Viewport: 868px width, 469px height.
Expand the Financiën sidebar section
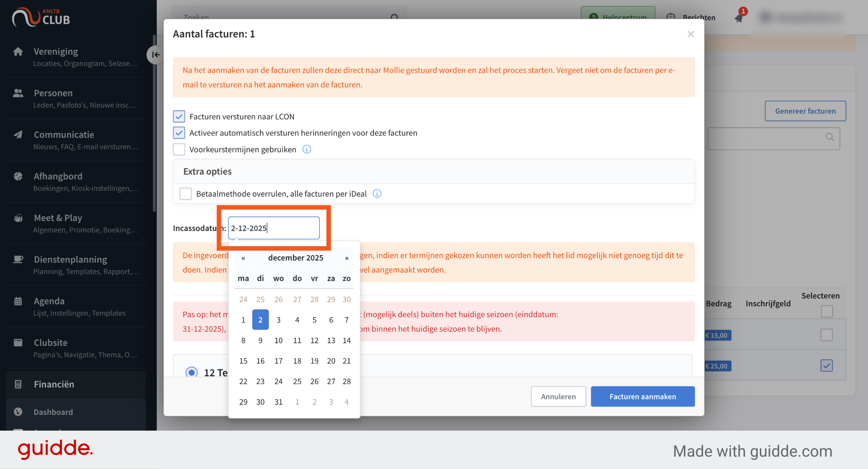pyautogui.click(x=76, y=384)
